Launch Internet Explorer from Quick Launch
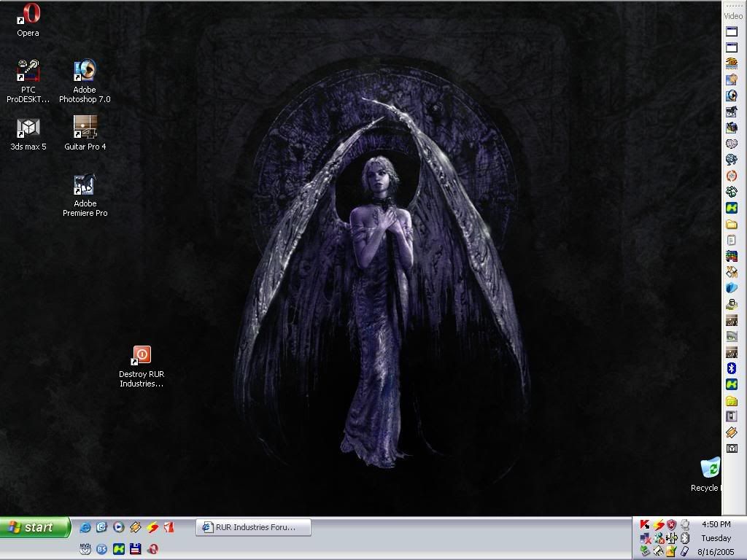Image resolution: width=747 pixels, height=560 pixels. click(85, 527)
